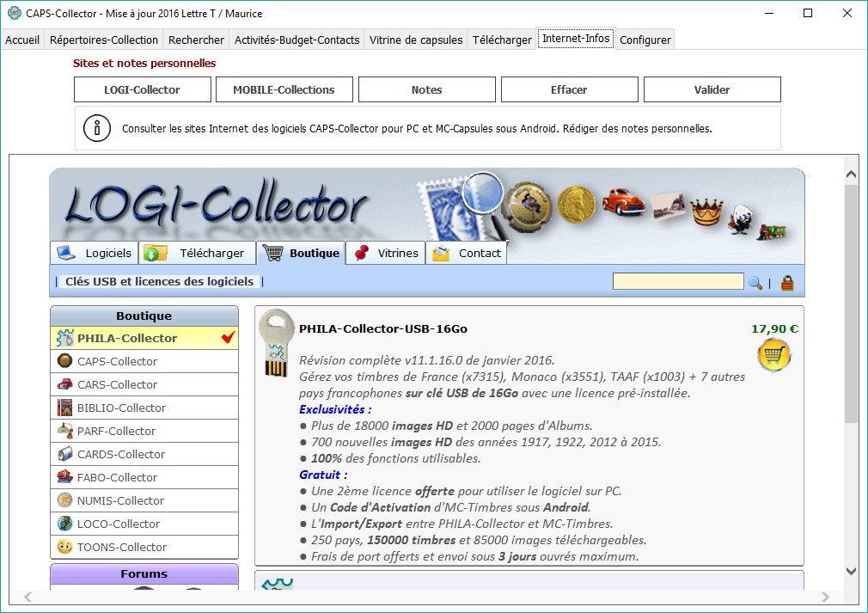Click the BIBLIO-Collector book icon
The image size is (868, 613).
click(x=64, y=408)
